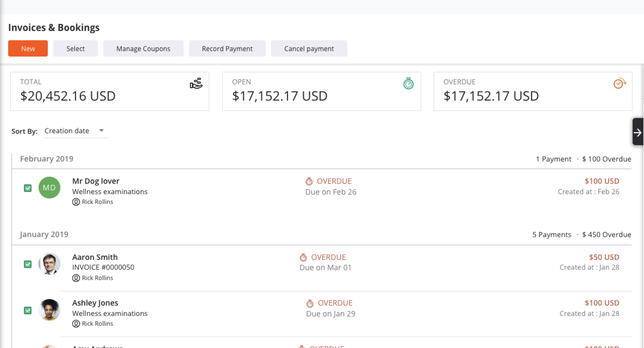The width and height of the screenshot is (644, 348).
Task: Click 'Due on Mar 01' text
Action: [x=325, y=268]
